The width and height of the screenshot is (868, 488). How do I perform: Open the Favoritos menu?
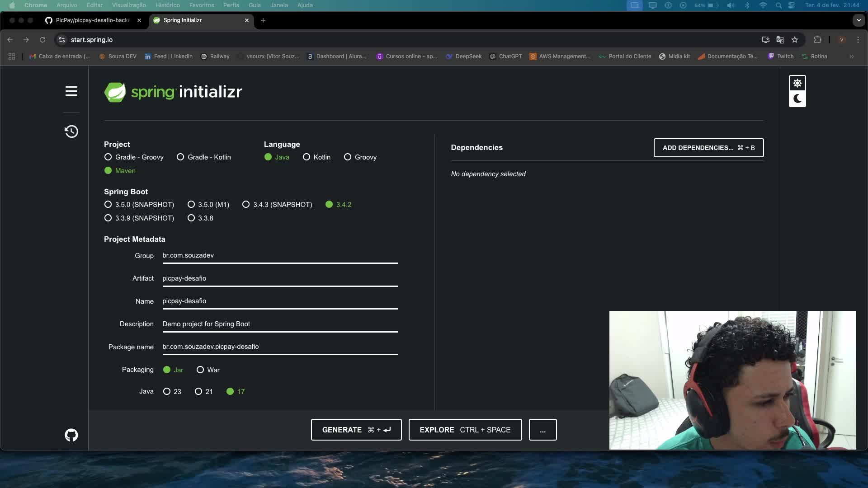click(x=202, y=5)
